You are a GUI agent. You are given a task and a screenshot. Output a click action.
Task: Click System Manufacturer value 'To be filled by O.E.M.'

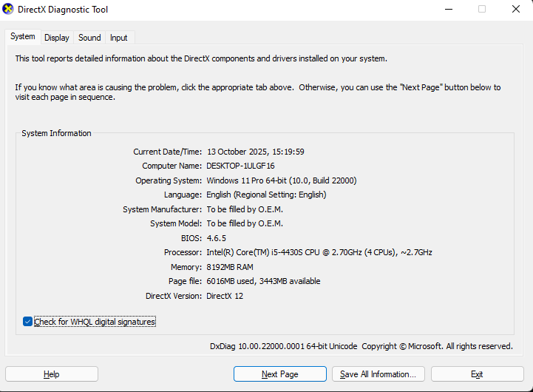[x=245, y=209]
